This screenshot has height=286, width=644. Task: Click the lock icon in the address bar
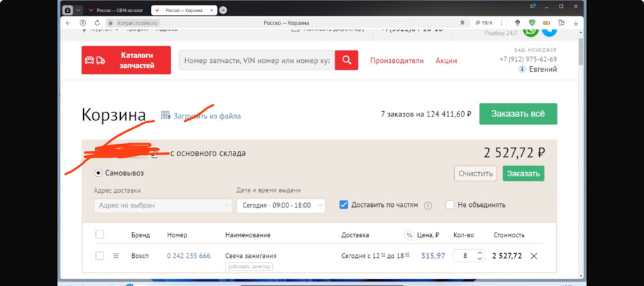109,23
